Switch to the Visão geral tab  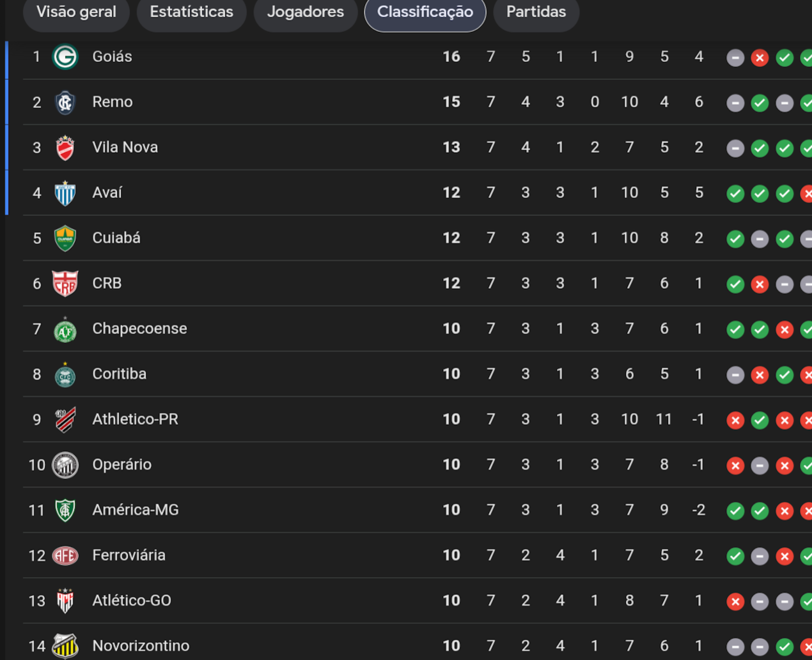click(x=76, y=12)
